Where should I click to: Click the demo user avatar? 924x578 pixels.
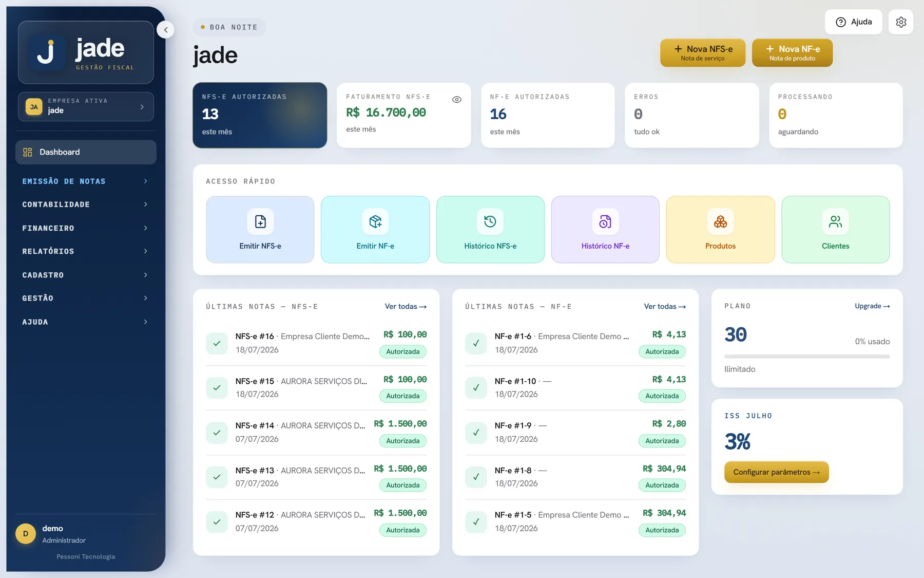click(x=26, y=534)
